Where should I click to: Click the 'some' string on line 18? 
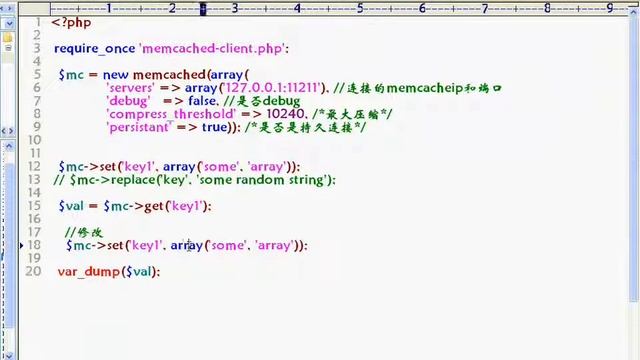tap(228, 245)
